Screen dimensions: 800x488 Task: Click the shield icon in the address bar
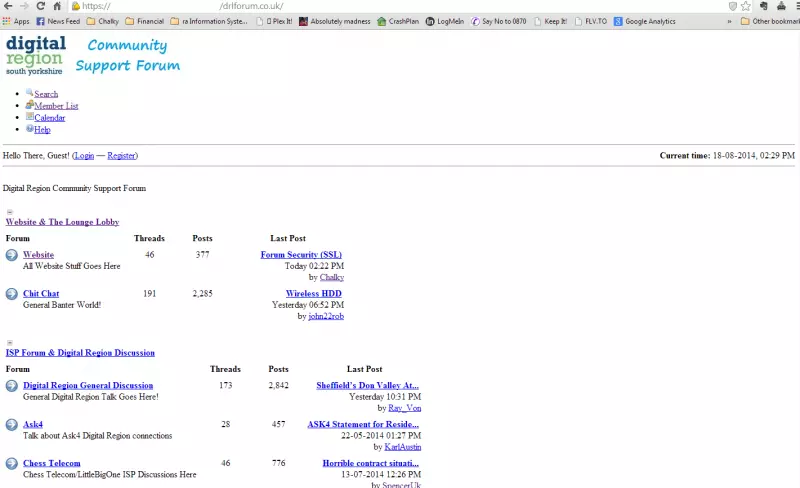pyautogui.click(x=733, y=6)
